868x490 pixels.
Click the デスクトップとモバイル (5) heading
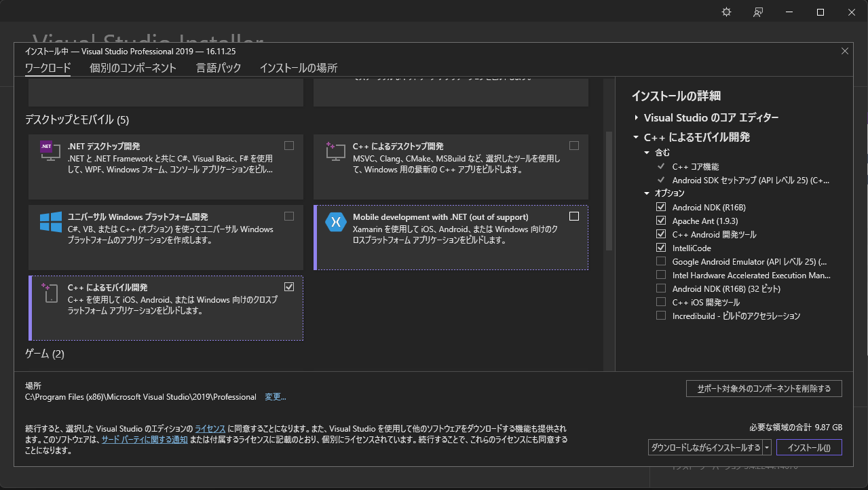coord(77,120)
